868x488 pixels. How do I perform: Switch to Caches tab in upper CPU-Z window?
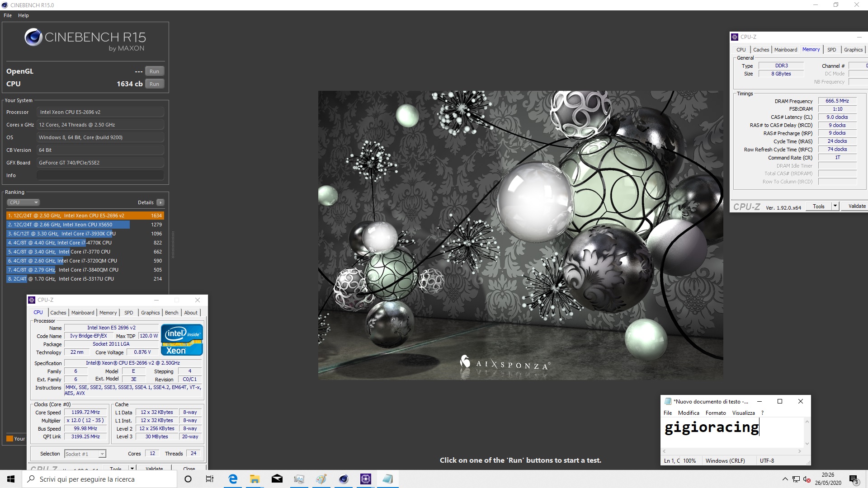(761, 50)
